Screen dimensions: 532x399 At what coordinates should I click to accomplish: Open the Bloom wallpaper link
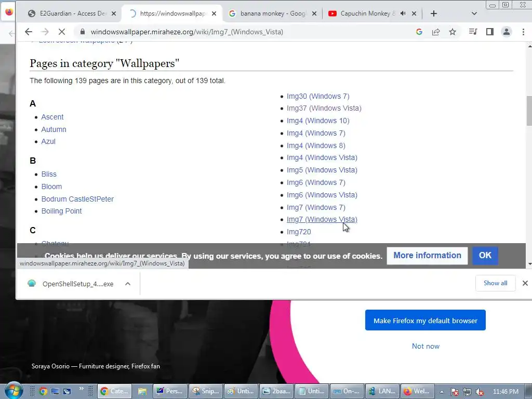click(x=51, y=187)
